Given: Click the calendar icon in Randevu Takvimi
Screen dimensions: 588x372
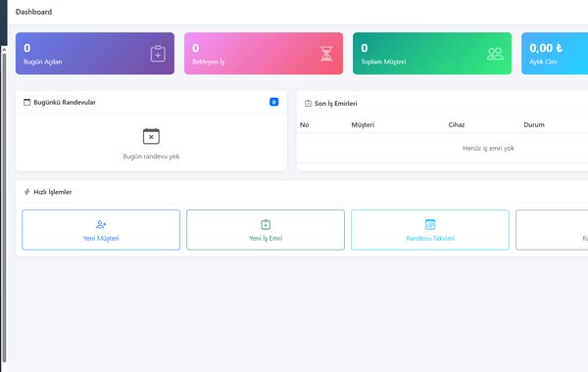Looking at the screenshot, I should pos(430,224).
